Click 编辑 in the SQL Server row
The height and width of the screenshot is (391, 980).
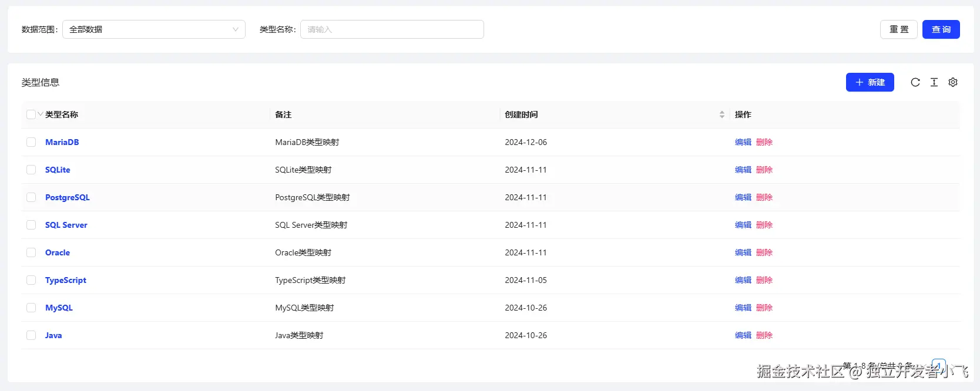click(743, 225)
